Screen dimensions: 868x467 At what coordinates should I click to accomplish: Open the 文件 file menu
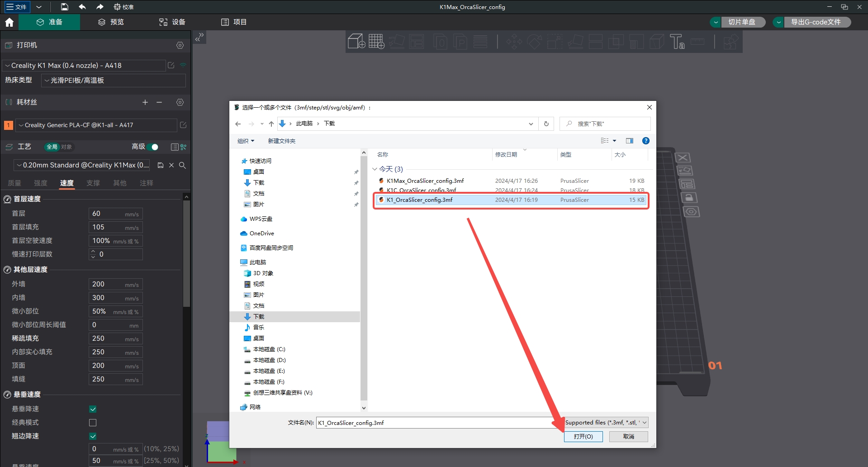pos(17,7)
